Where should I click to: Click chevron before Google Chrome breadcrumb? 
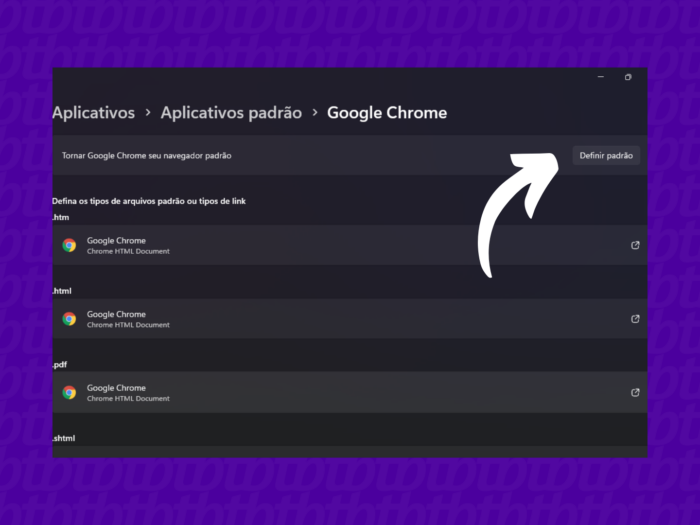click(315, 113)
